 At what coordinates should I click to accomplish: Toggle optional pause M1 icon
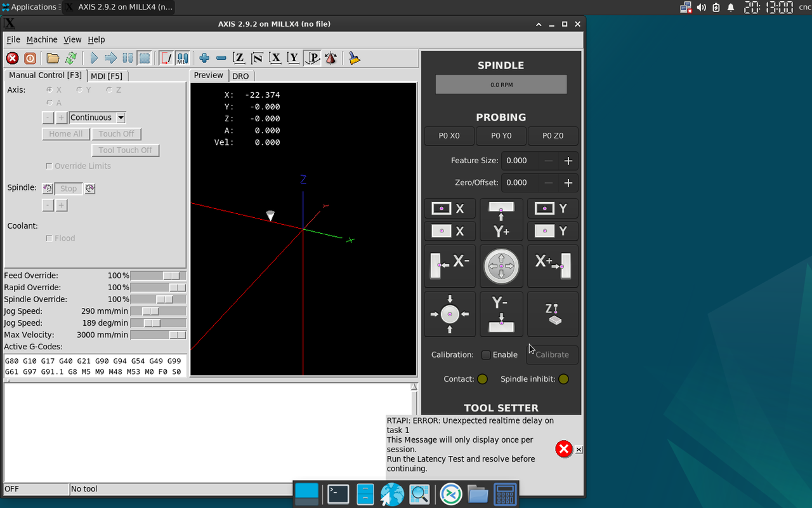point(182,58)
